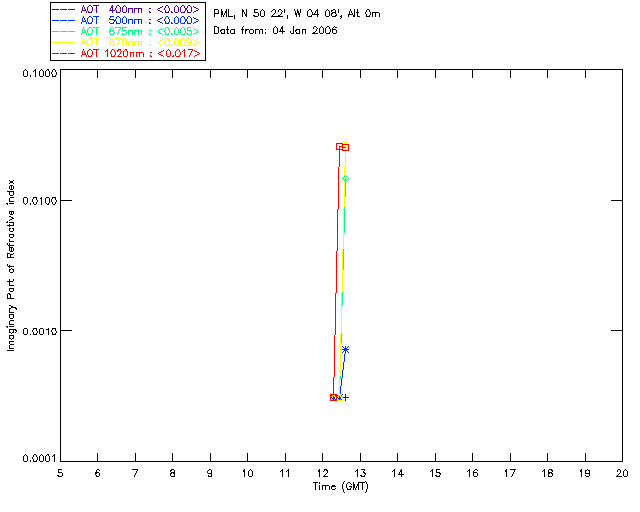This screenshot has width=640, height=512.
Task: Click the Imaginary Part of Refractive Index label
Action: (11, 265)
